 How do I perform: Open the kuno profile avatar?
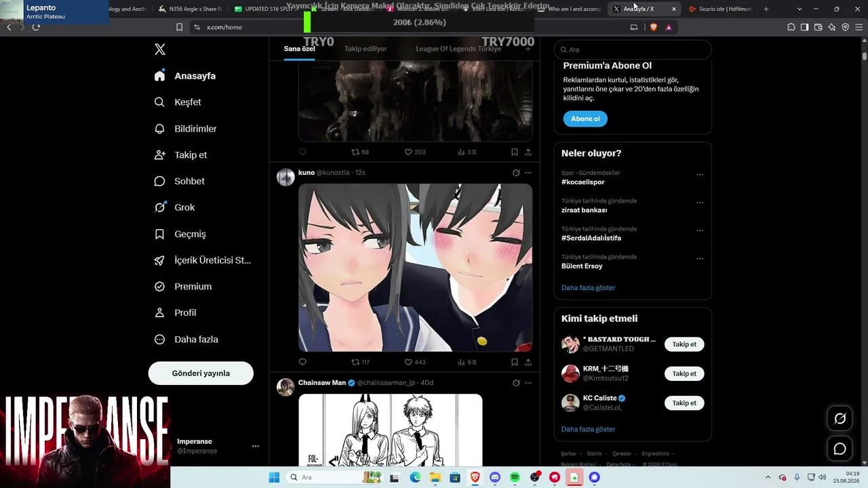click(x=286, y=177)
